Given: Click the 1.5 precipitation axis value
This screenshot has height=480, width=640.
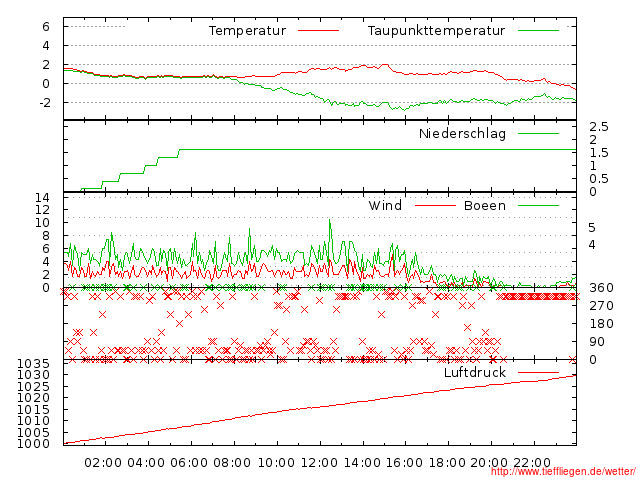Looking at the screenshot, I should (x=599, y=153).
